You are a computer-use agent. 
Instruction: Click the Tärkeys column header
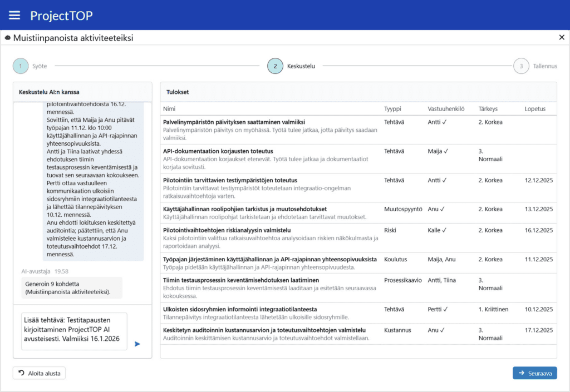(x=488, y=109)
